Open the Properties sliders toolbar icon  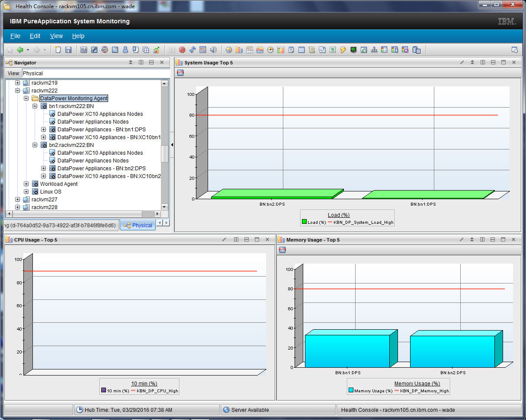(84, 50)
